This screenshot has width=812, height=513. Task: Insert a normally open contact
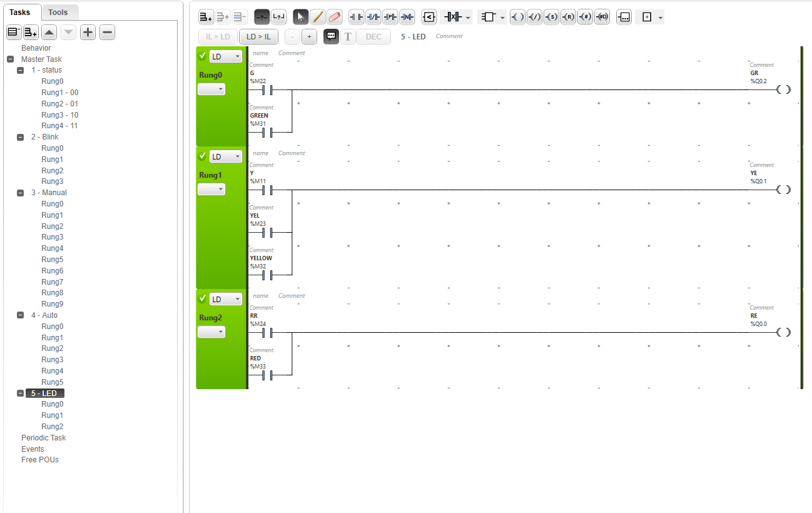[x=356, y=17]
